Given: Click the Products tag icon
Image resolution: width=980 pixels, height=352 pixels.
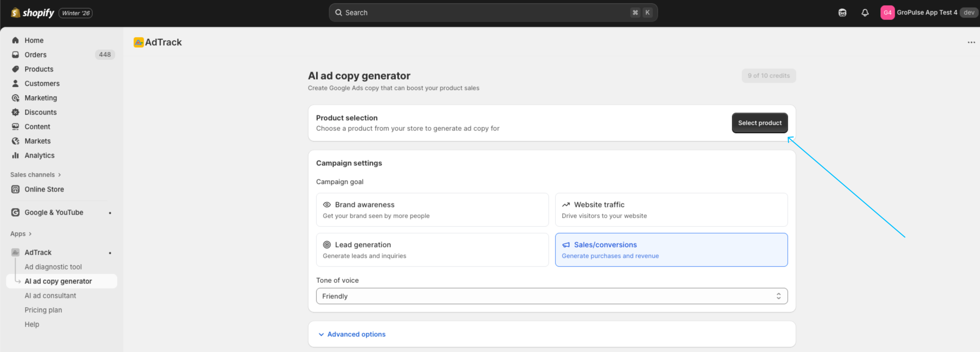Looking at the screenshot, I should 15,69.
